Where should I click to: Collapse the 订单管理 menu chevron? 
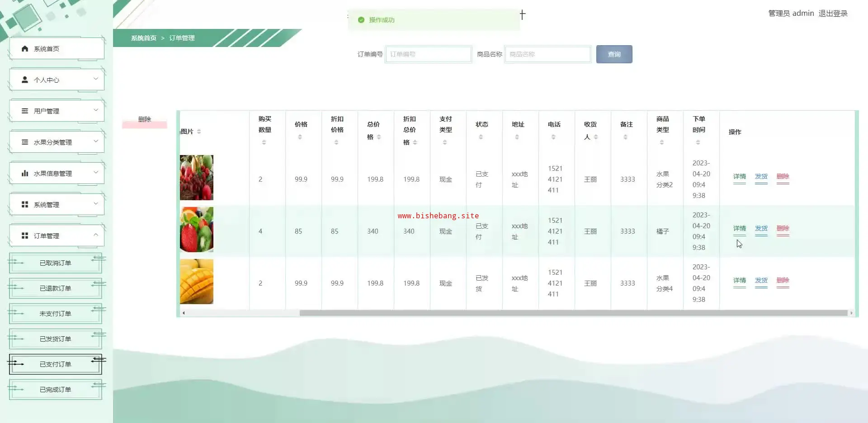[95, 235]
